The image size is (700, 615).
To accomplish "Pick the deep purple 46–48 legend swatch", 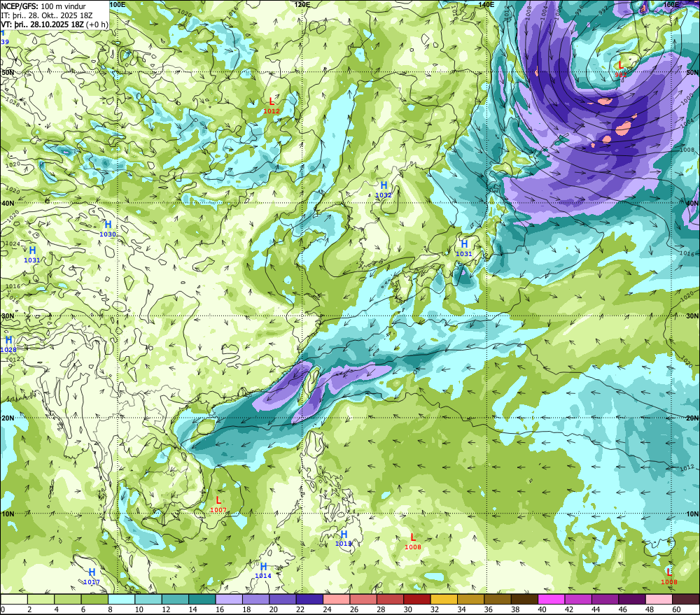I will (x=631, y=599).
